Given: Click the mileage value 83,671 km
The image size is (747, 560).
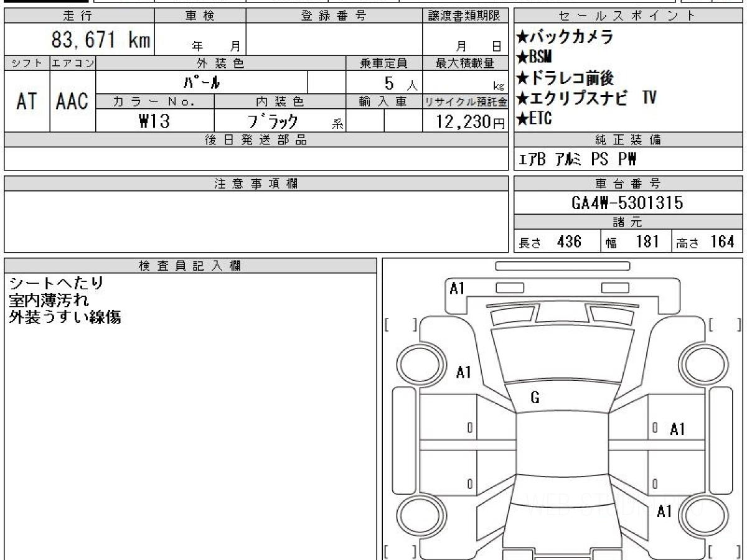Looking at the screenshot, I should [101, 40].
